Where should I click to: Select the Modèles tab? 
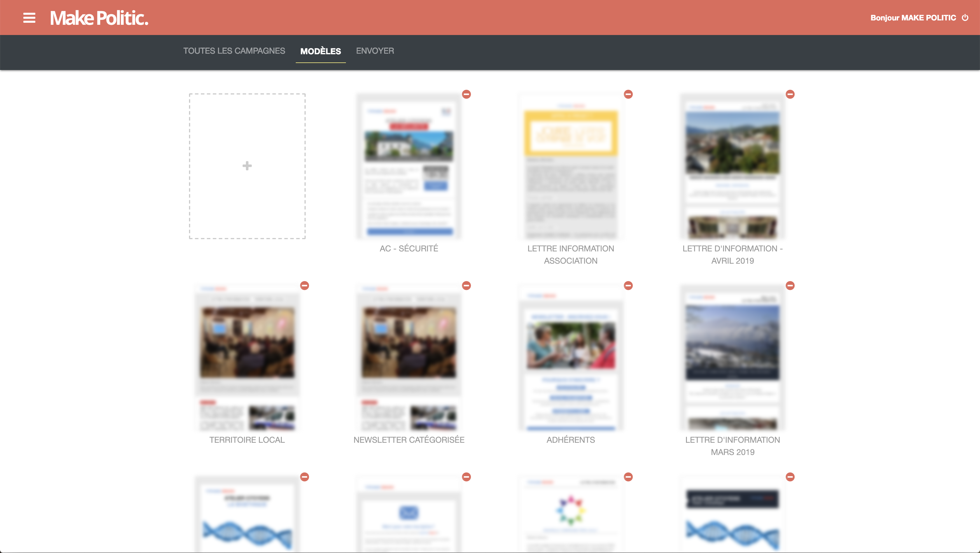(320, 51)
